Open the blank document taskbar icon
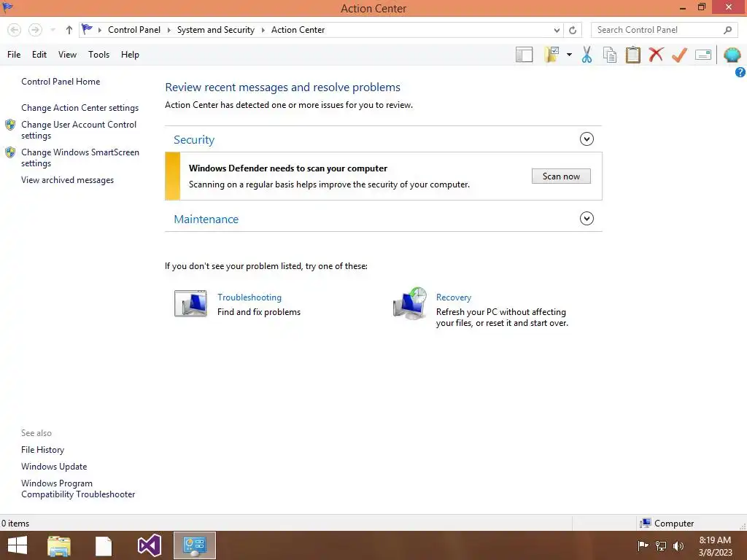The width and height of the screenshot is (747, 560). click(104, 546)
